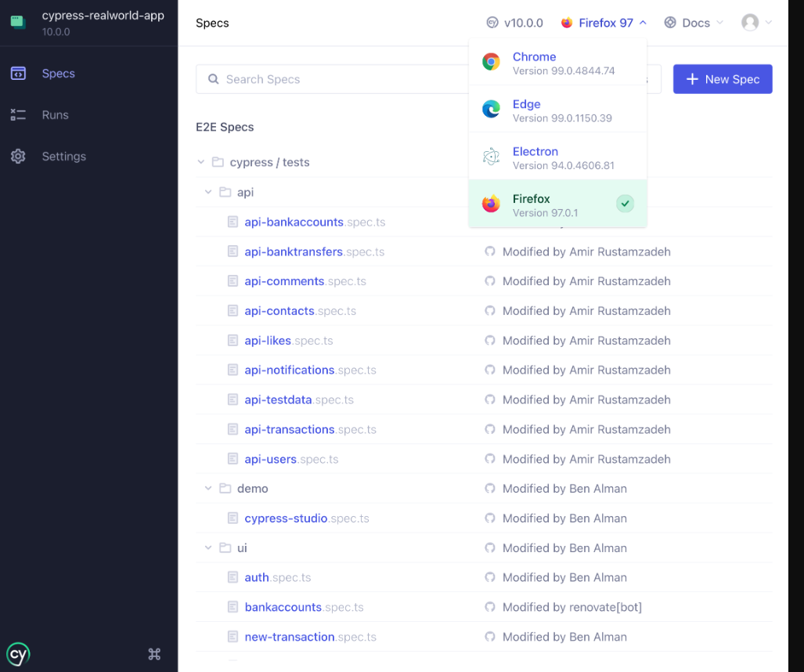The width and height of the screenshot is (804, 672).
Task: Open the user account dropdown arrow
Action: click(769, 22)
